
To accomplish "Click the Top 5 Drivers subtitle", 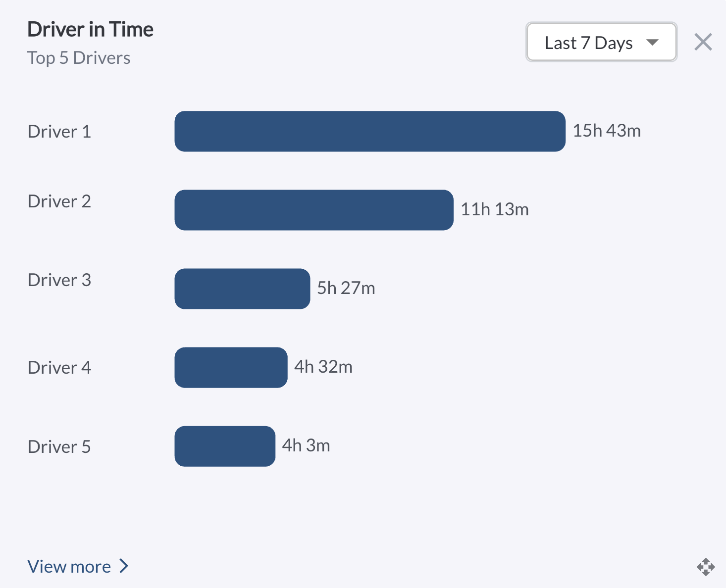I will point(79,58).
